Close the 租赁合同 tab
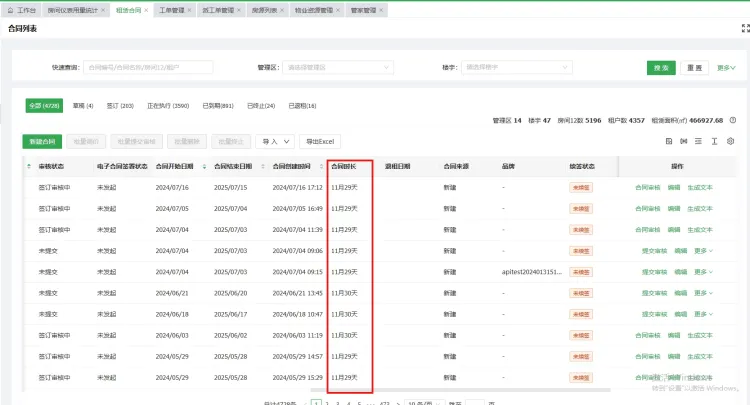The width and height of the screenshot is (750, 405). (x=146, y=10)
